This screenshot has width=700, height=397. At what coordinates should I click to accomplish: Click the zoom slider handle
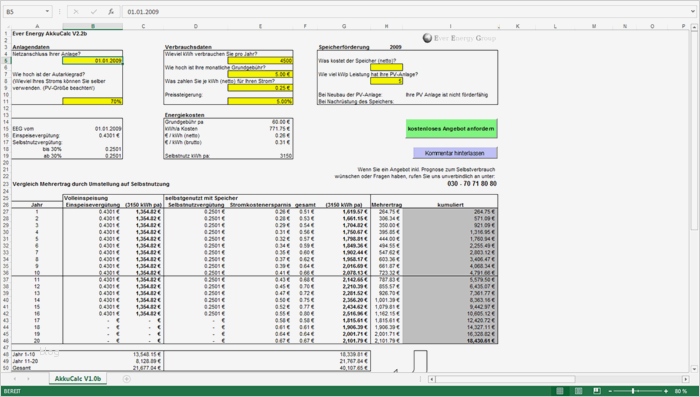coord(633,391)
